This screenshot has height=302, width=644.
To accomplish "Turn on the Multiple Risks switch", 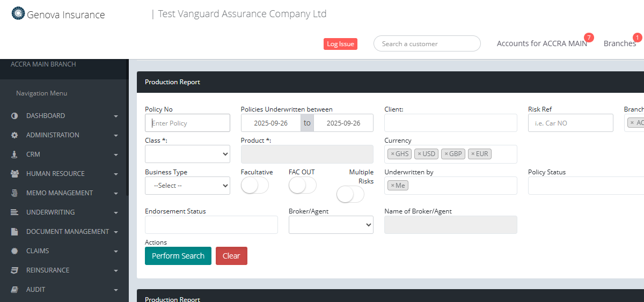I will tap(350, 195).
